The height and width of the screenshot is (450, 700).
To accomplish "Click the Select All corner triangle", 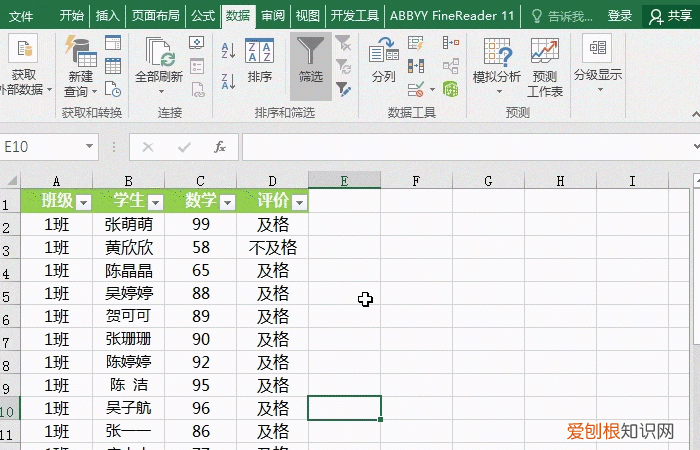I will click(12, 180).
